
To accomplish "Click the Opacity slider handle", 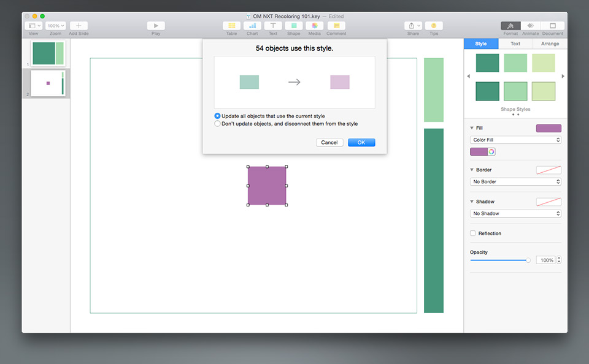I will pyautogui.click(x=528, y=260).
